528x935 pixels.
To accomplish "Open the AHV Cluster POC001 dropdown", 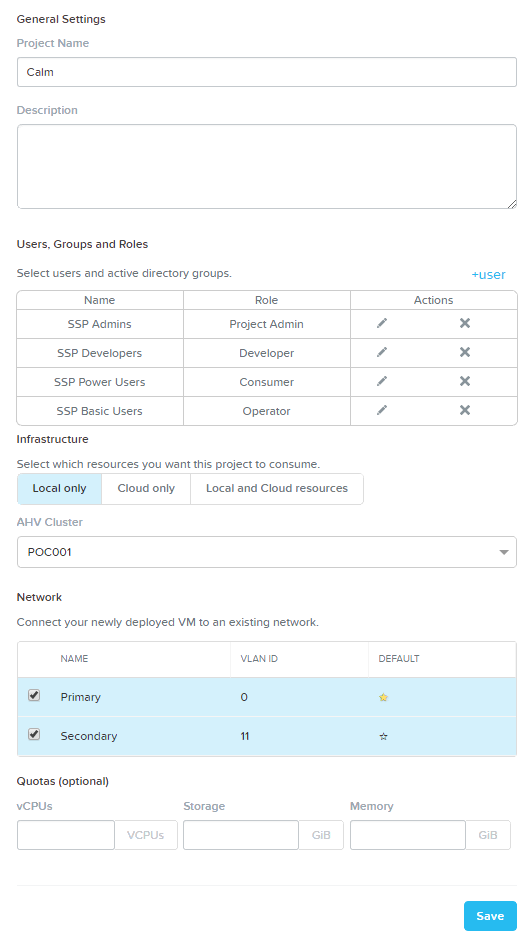I will [267, 552].
